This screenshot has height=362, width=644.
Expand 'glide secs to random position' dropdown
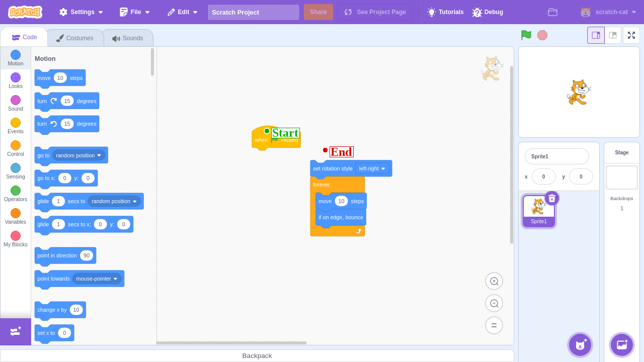[x=115, y=201]
